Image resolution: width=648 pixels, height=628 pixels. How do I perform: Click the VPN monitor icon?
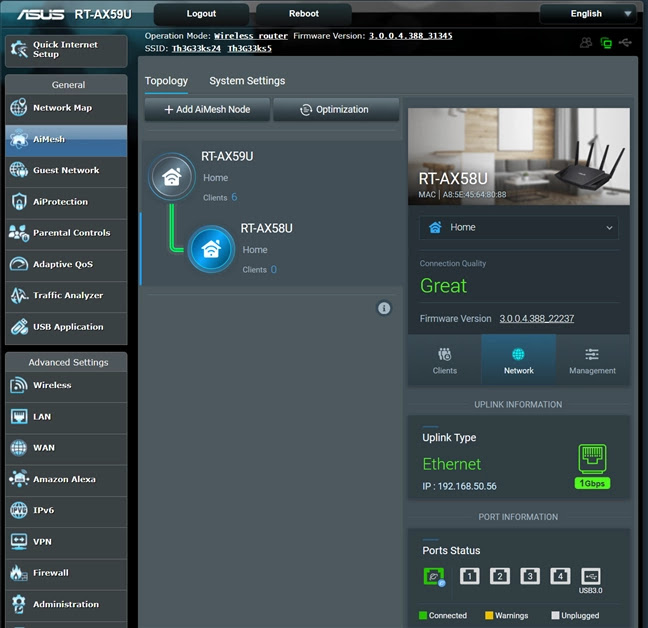[x=19, y=542]
